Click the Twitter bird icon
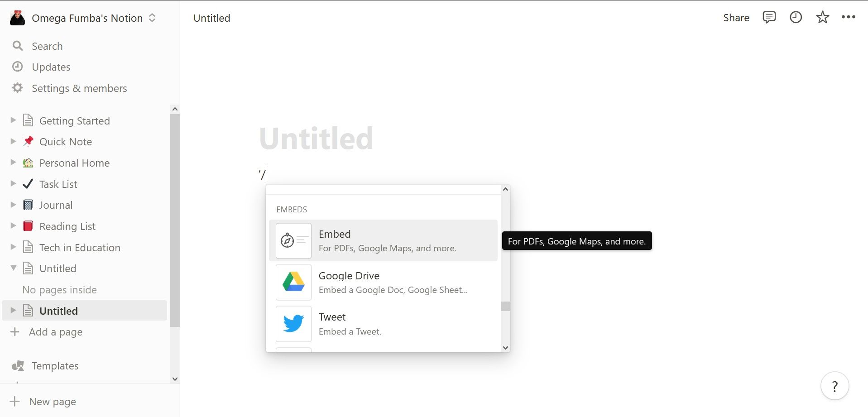 (x=293, y=324)
